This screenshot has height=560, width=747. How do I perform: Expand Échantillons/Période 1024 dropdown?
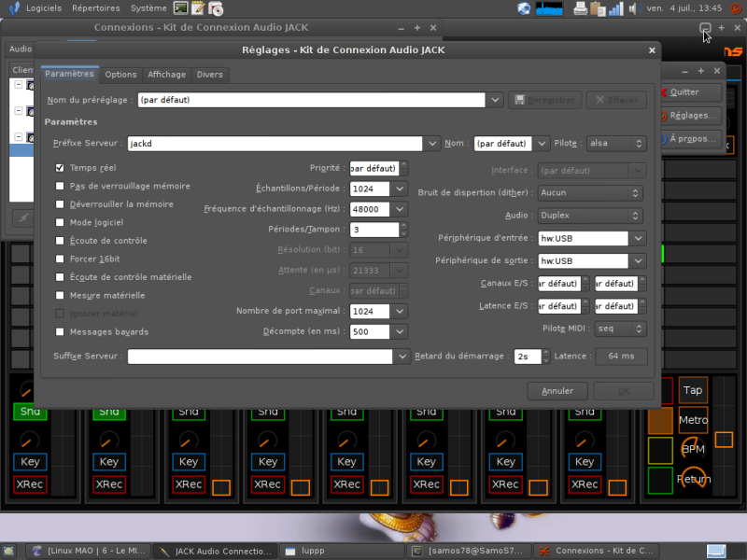400,189
